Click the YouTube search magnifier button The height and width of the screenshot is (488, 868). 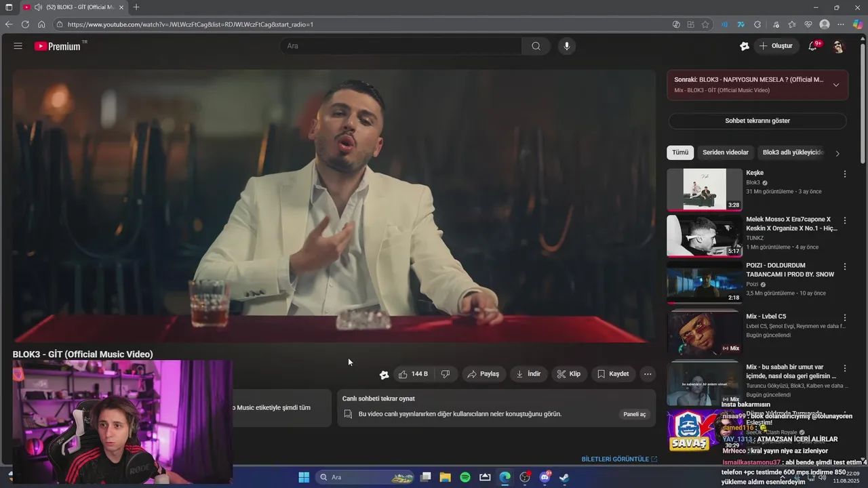pyautogui.click(x=536, y=46)
